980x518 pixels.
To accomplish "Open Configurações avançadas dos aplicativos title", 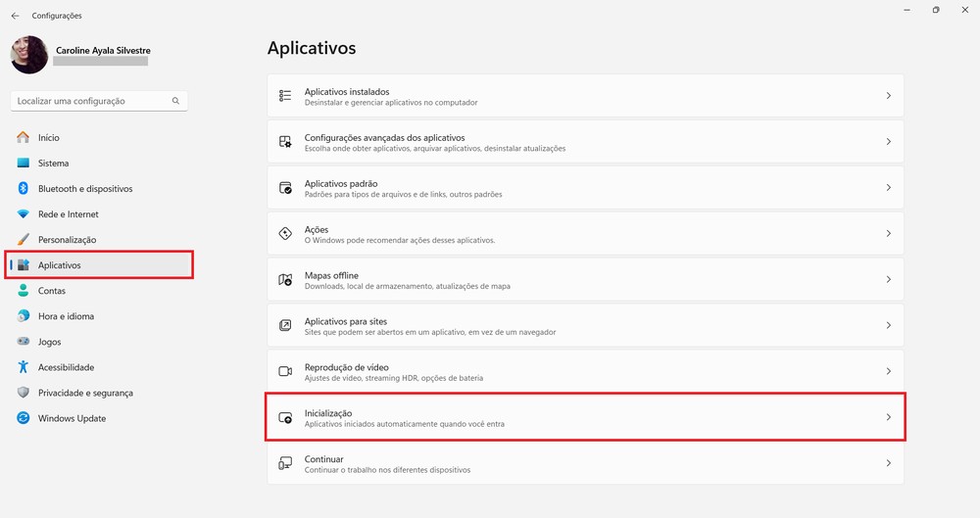I will point(384,137).
